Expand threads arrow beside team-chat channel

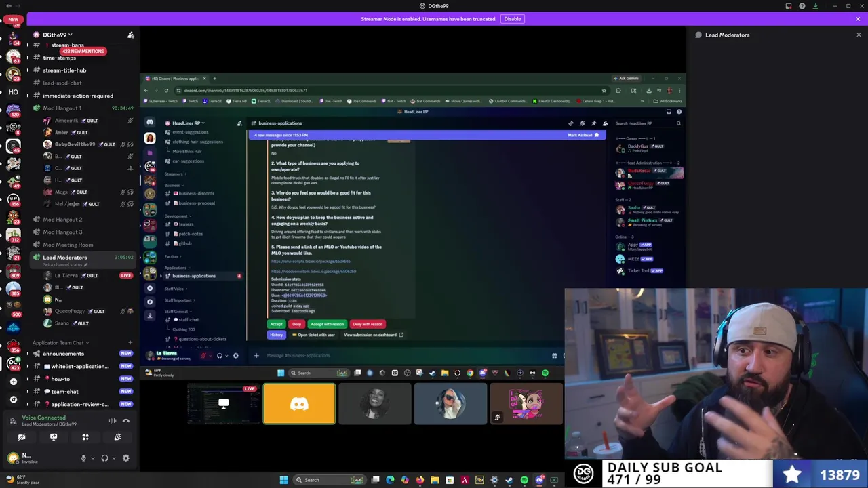coord(28,392)
